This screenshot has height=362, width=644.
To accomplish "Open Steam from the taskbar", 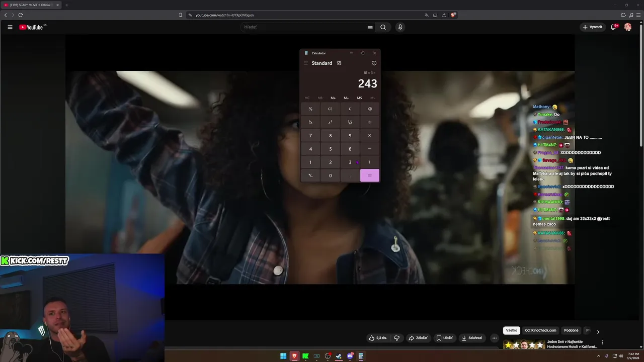I will point(339,356).
